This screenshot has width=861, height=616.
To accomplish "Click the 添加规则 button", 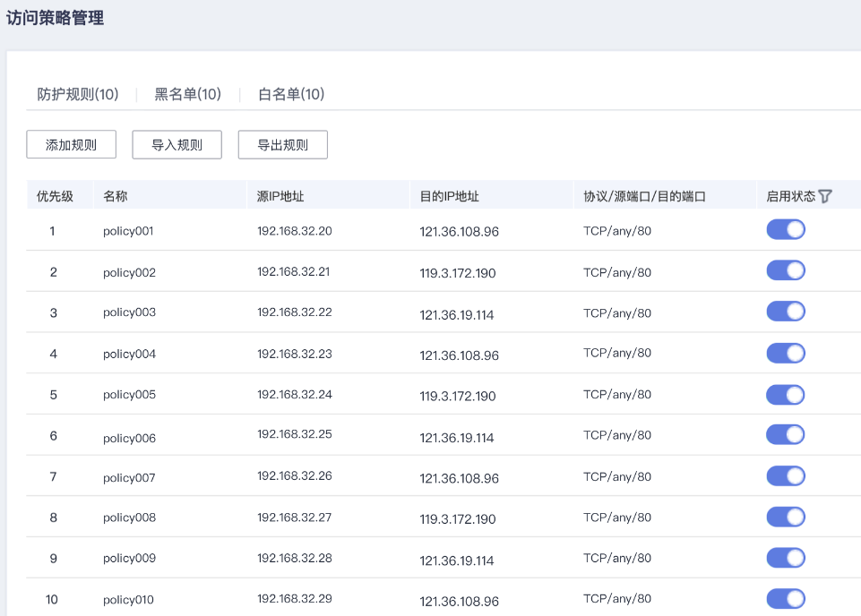I will coord(71,145).
